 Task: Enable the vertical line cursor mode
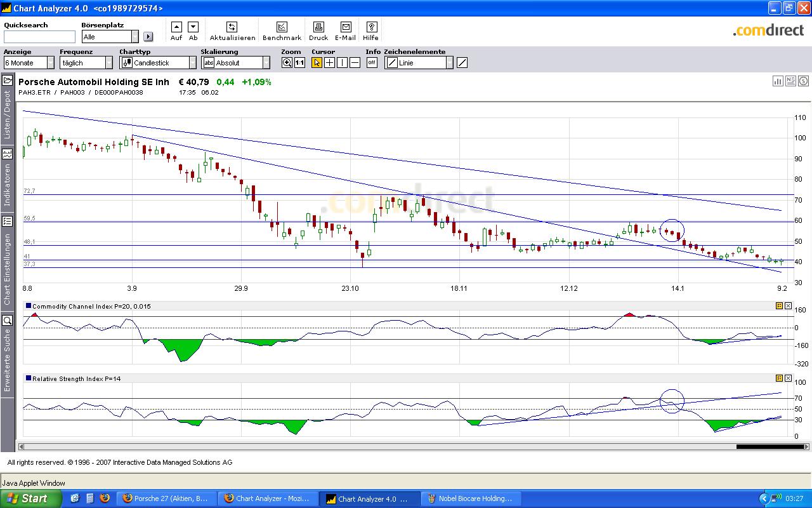(342, 63)
